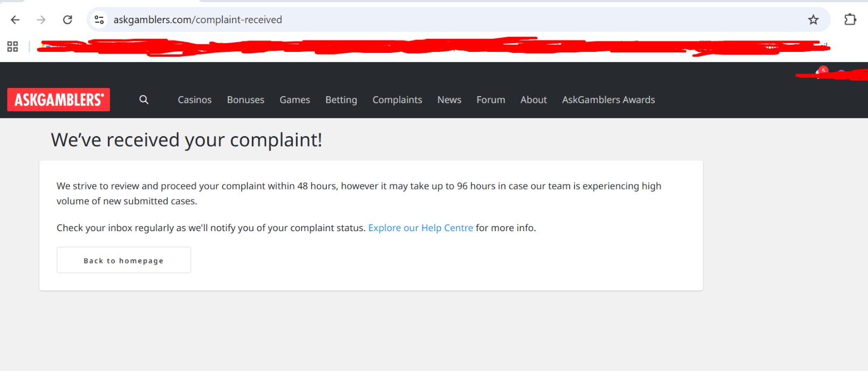Open the browser extensions puzzle icon

click(x=850, y=19)
